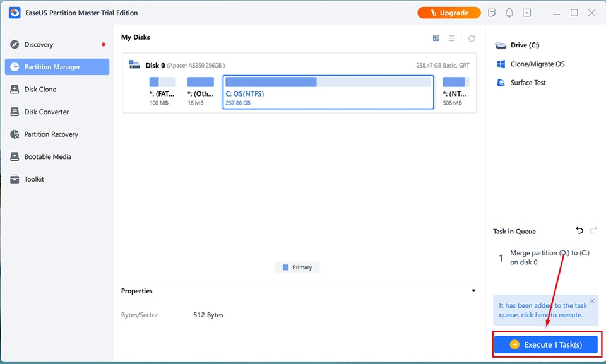Click the Toolkit briefcase icon
The image size is (606, 364).
pos(15,179)
